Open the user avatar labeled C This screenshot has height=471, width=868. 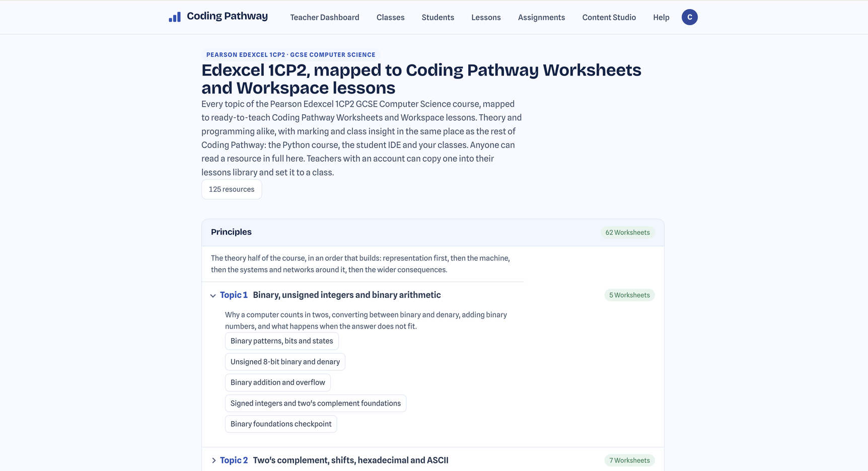[689, 17]
